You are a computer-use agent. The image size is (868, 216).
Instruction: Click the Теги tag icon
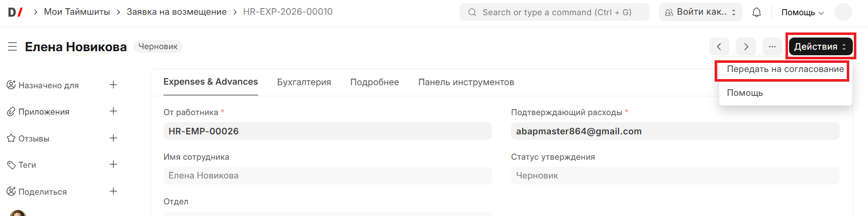(11, 165)
